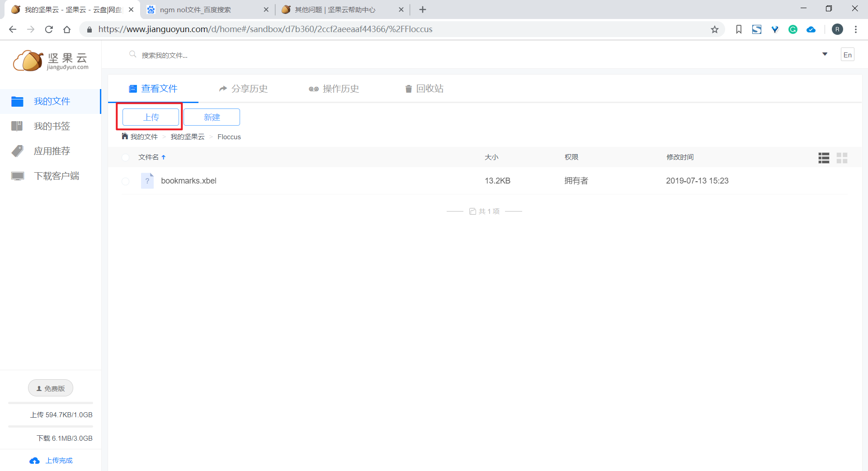This screenshot has width=868, height=471.
Task: Open the account avatar R menu
Action: click(837, 29)
